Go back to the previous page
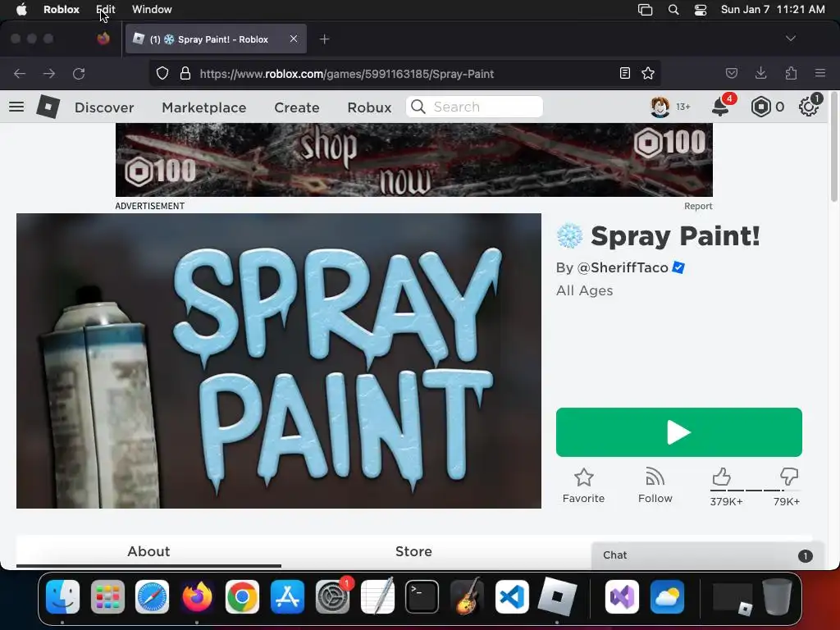 (x=20, y=73)
